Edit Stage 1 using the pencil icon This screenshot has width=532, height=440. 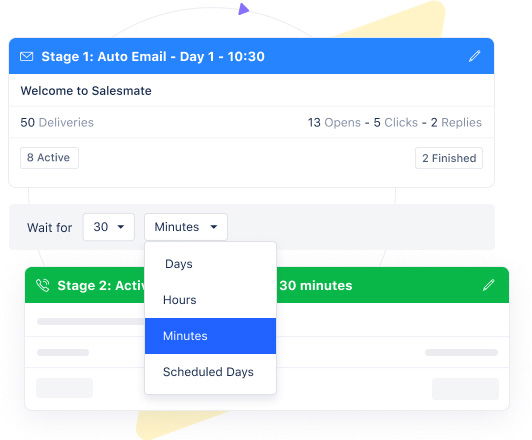click(x=474, y=56)
